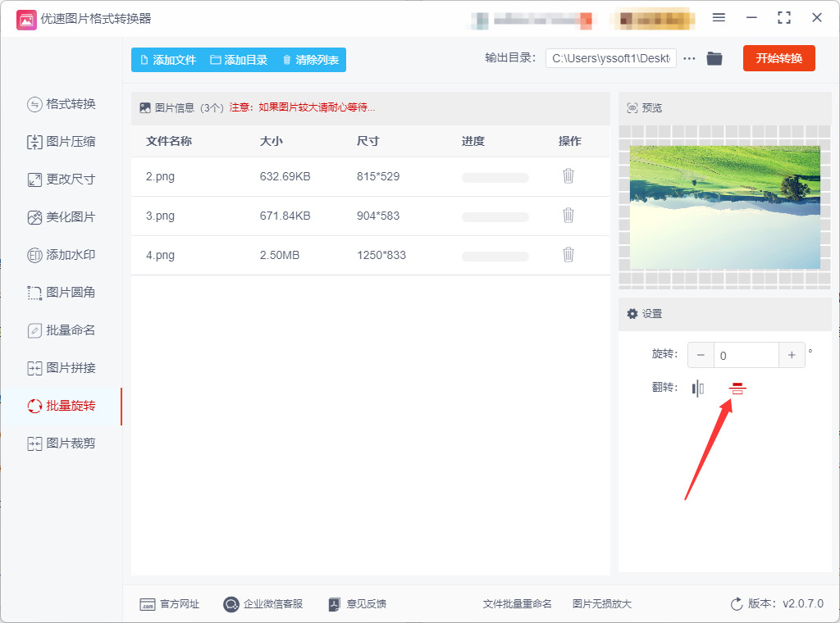Viewport: 840px width, 623px height.
Task: Select the 3.png file name
Action: 160,216
